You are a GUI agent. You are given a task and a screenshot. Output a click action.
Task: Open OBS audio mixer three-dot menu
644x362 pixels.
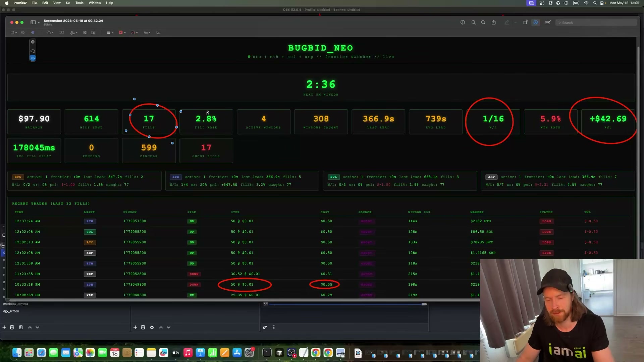tap(274, 327)
